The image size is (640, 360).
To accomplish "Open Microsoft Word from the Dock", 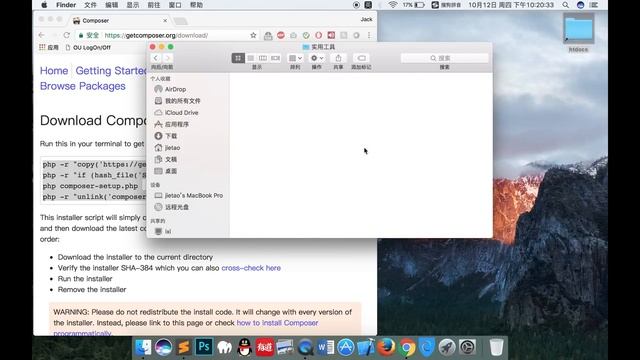I will pyautogui.click(x=325, y=347).
